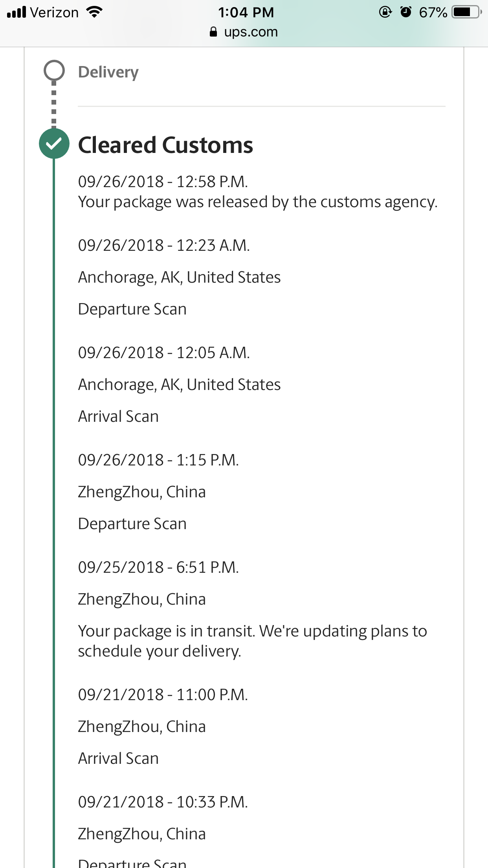Tap the package in transit message
This screenshot has height=868, width=488.
pos(252,641)
